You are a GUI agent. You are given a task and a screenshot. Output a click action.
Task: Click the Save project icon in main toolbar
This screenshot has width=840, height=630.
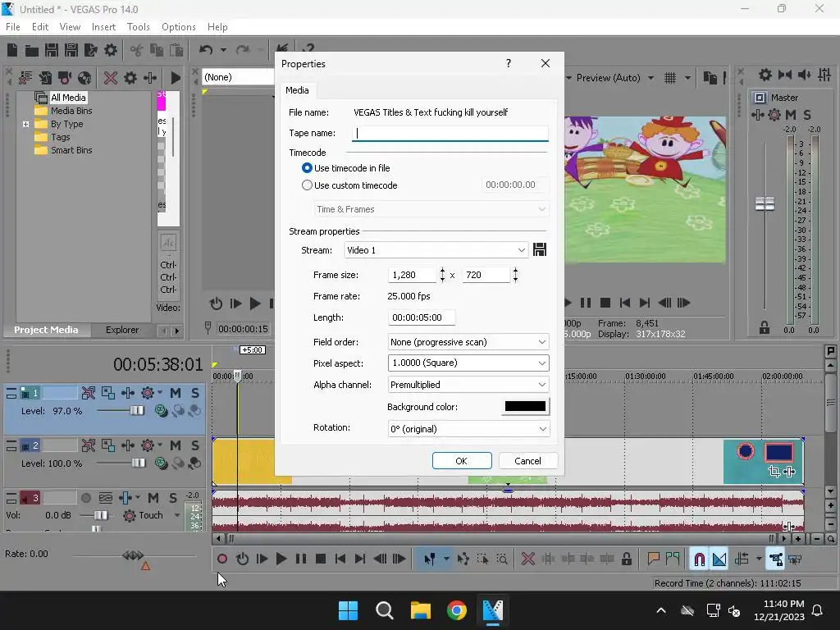52,50
